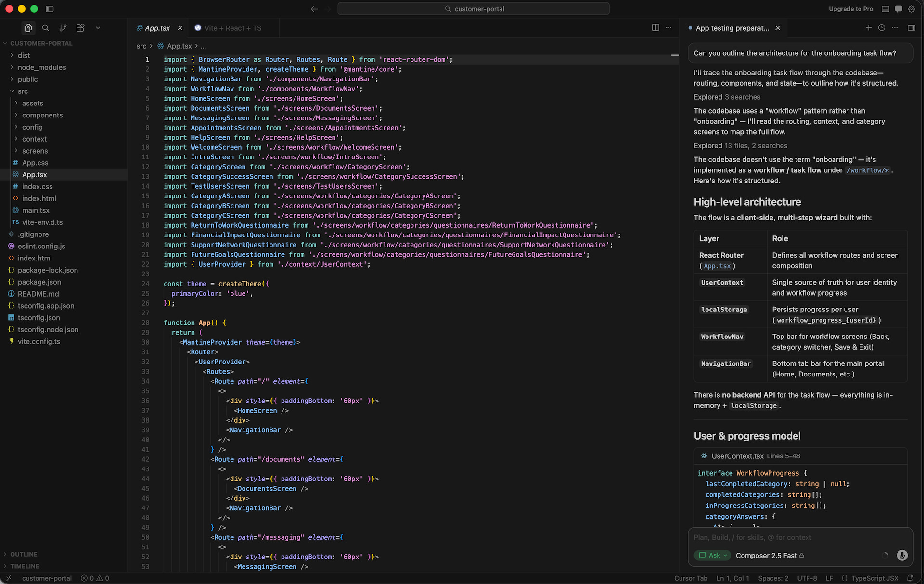Expand the screens folder

tap(35, 151)
